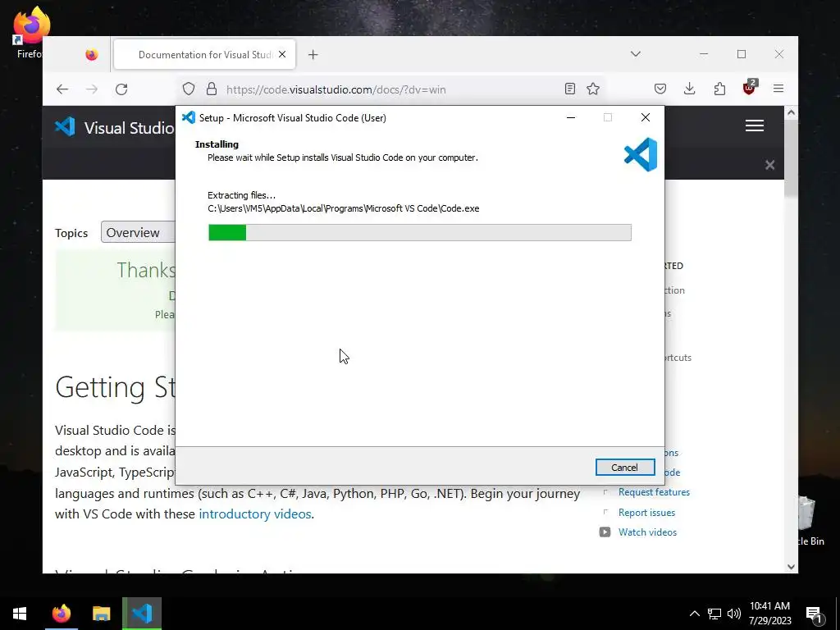Open the Topics Overview dropdown
Viewport: 840px width, 630px height.
pos(138,232)
